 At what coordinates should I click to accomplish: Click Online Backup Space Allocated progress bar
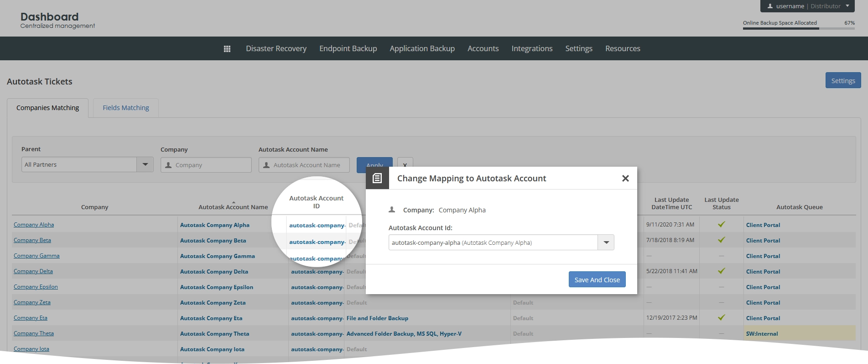click(x=799, y=28)
